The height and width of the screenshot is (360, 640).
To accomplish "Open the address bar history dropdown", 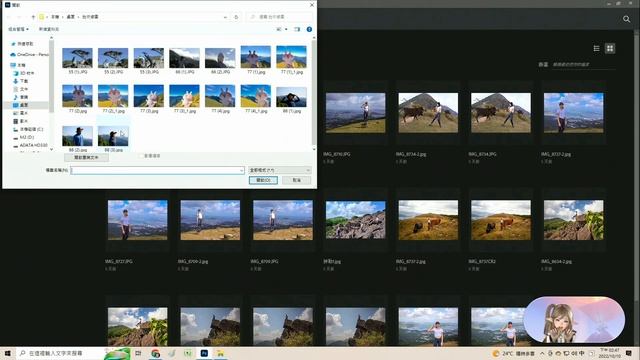I will click(x=225, y=17).
